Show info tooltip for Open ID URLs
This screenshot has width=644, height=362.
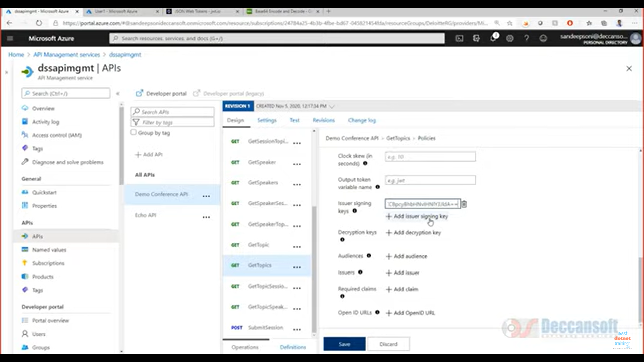point(377,312)
